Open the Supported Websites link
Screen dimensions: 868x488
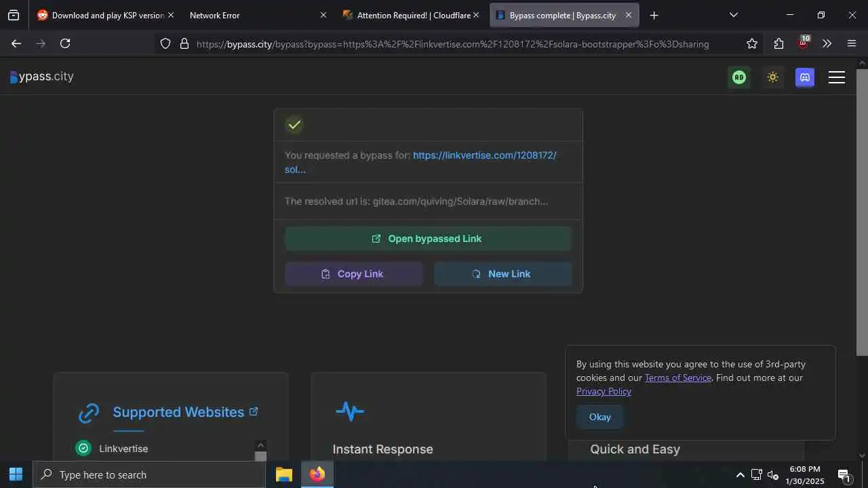(x=185, y=412)
